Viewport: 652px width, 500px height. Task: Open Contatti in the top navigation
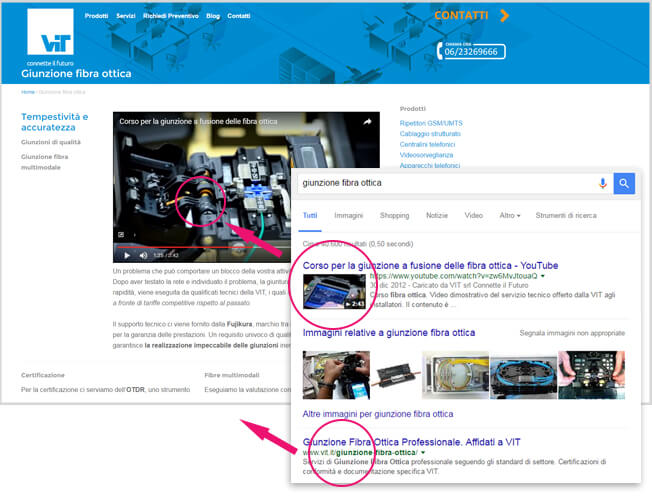tap(239, 16)
